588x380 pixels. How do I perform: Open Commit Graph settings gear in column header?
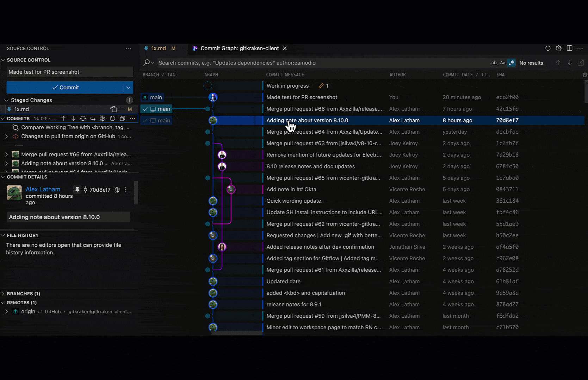point(584,75)
